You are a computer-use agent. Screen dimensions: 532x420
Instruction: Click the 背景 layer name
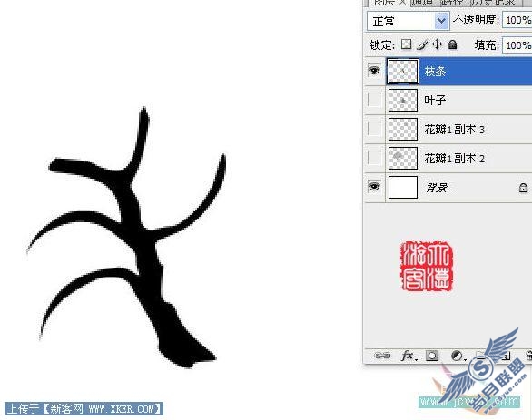point(437,188)
